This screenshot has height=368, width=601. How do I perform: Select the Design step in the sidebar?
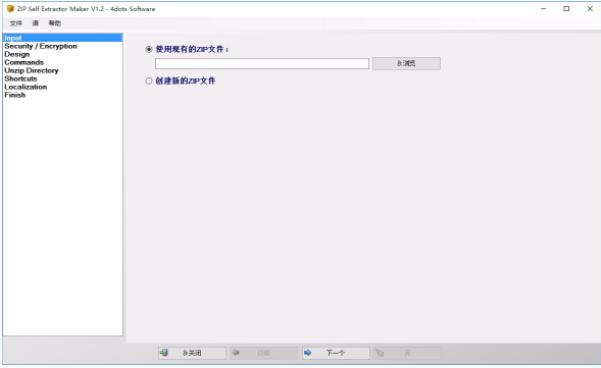pyautogui.click(x=17, y=54)
